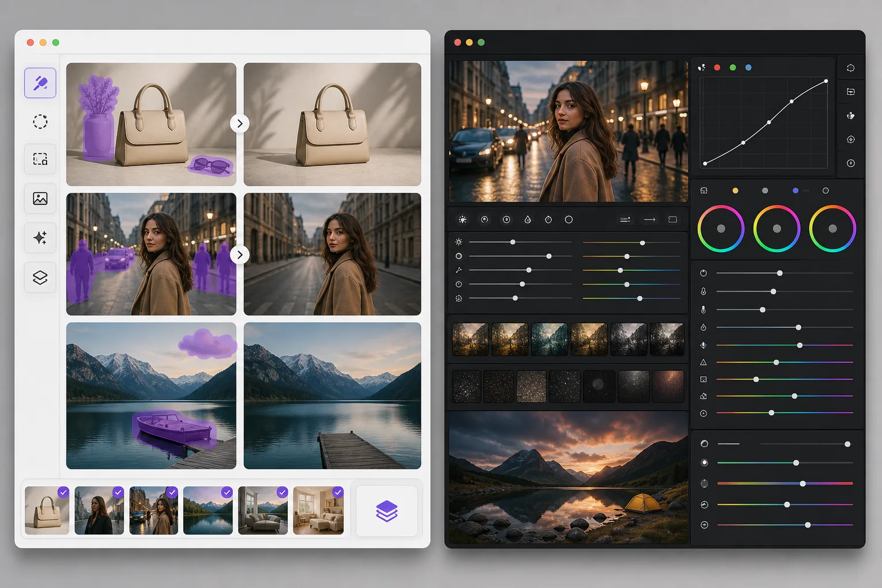Click the arrow between the handbag images
This screenshot has width=882, height=588.
pos(239,123)
